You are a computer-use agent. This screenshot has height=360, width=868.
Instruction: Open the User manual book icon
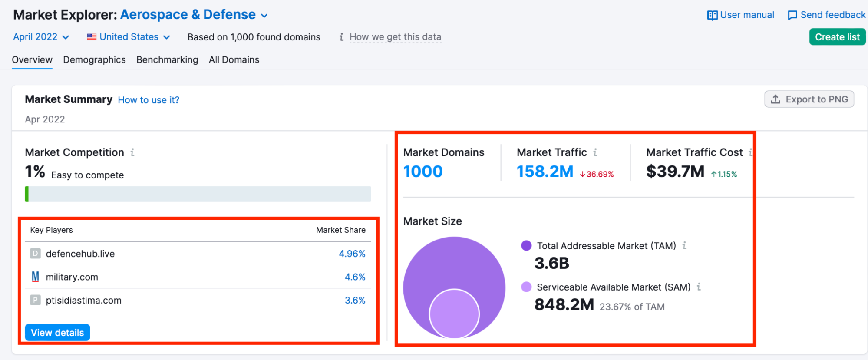point(712,15)
